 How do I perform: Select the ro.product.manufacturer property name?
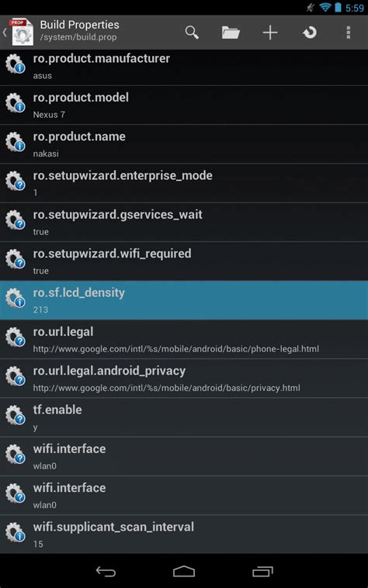coord(101,58)
